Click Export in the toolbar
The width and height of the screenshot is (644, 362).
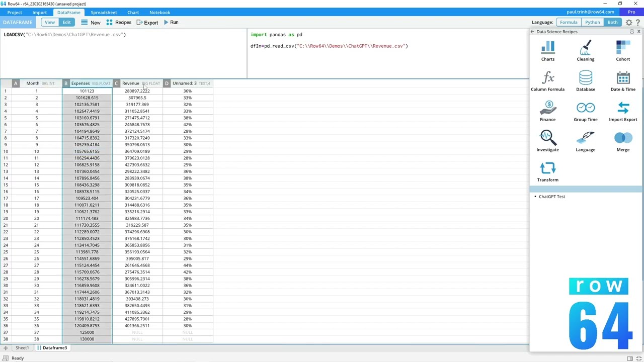click(147, 22)
